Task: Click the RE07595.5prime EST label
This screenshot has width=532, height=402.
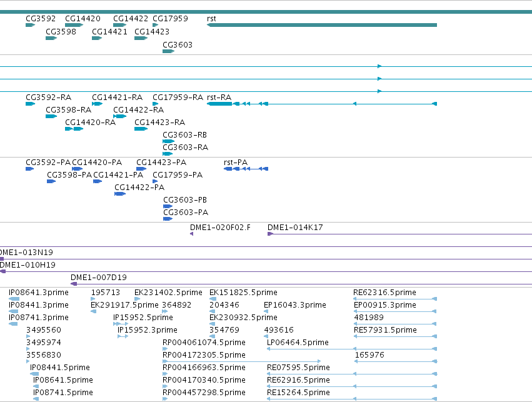Action: click(299, 368)
